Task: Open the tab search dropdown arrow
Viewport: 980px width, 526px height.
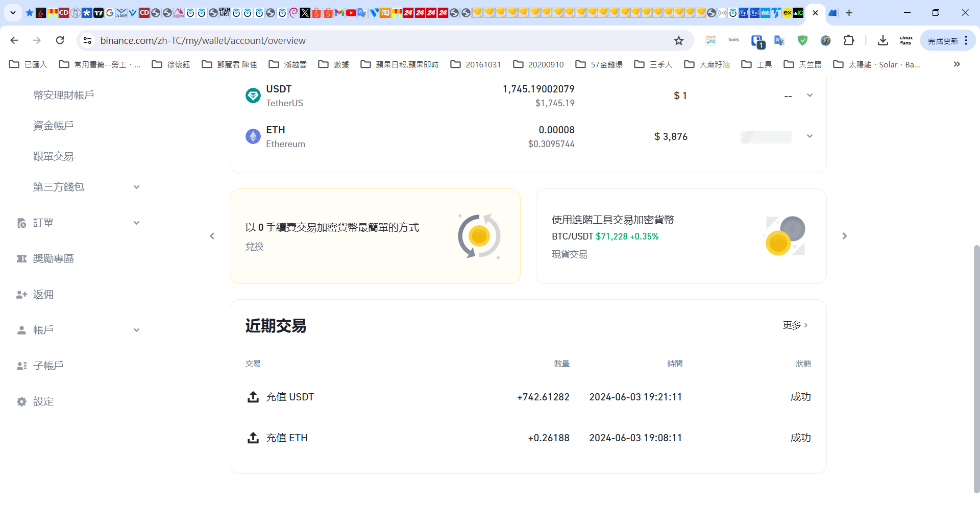Action: [x=13, y=13]
